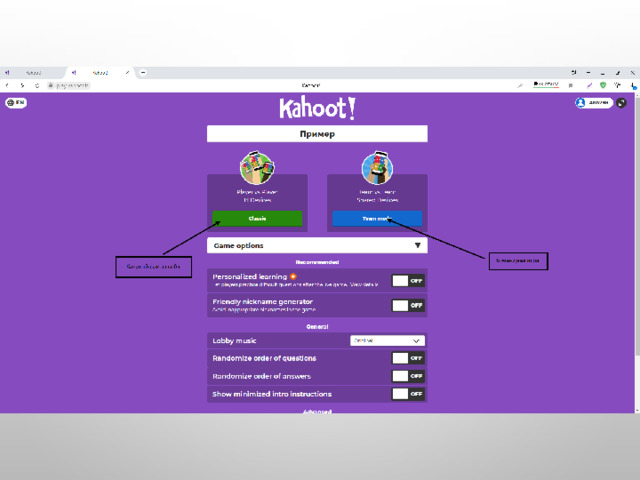The image size is (640, 480).
Task: Toggle Randomize order of questions
Action: pyautogui.click(x=408, y=358)
